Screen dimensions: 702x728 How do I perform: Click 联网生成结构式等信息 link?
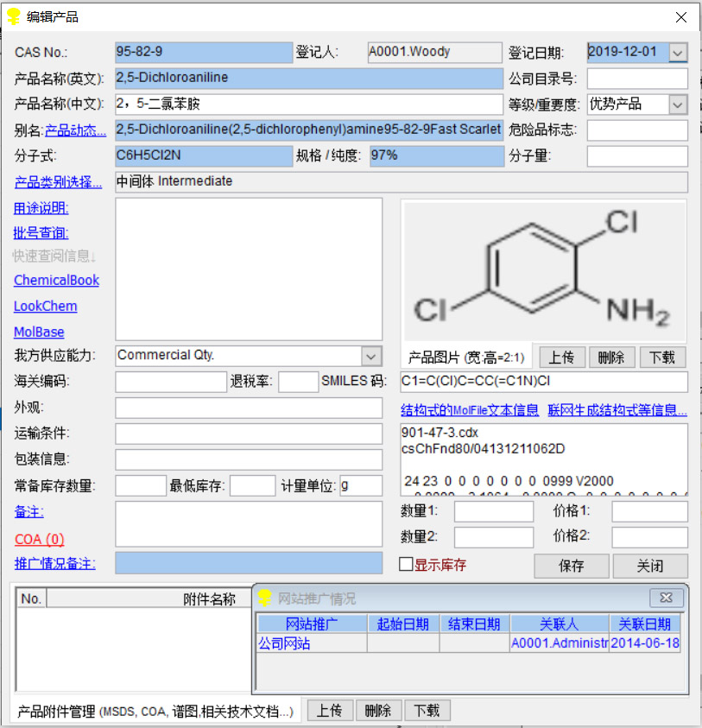click(x=617, y=410)
